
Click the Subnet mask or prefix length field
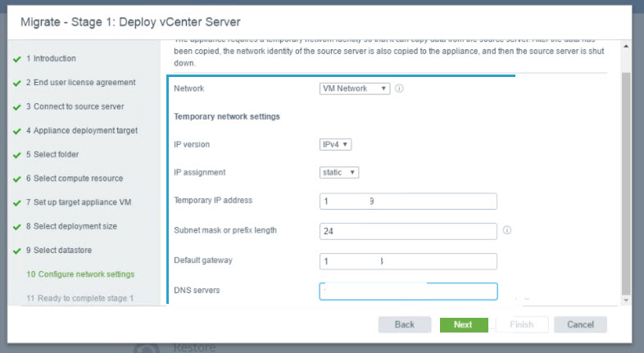tap(408, 231)
